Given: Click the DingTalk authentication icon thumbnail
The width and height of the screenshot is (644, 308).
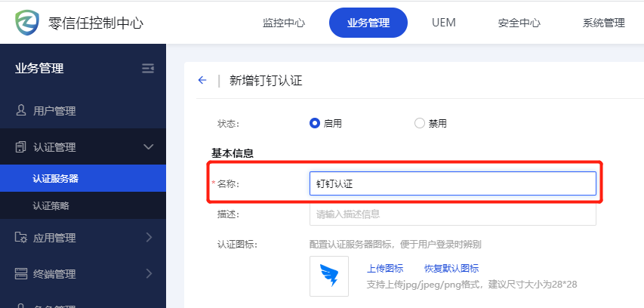Looking at the screenshot, I should (329, 276).
